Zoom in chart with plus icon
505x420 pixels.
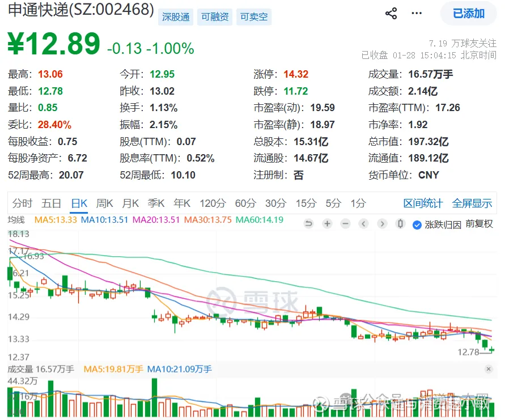click(327, 223)
